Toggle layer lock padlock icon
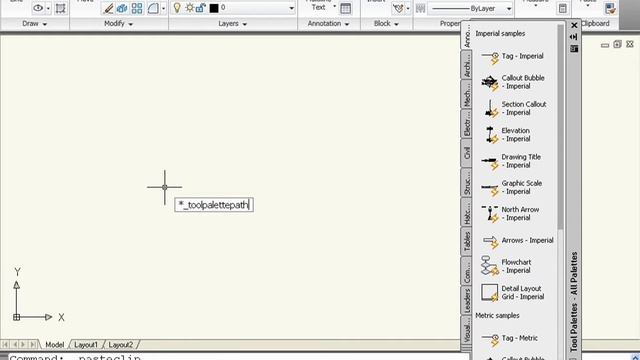640x360 pixels. pyautogui.click(x=201, y=8)
